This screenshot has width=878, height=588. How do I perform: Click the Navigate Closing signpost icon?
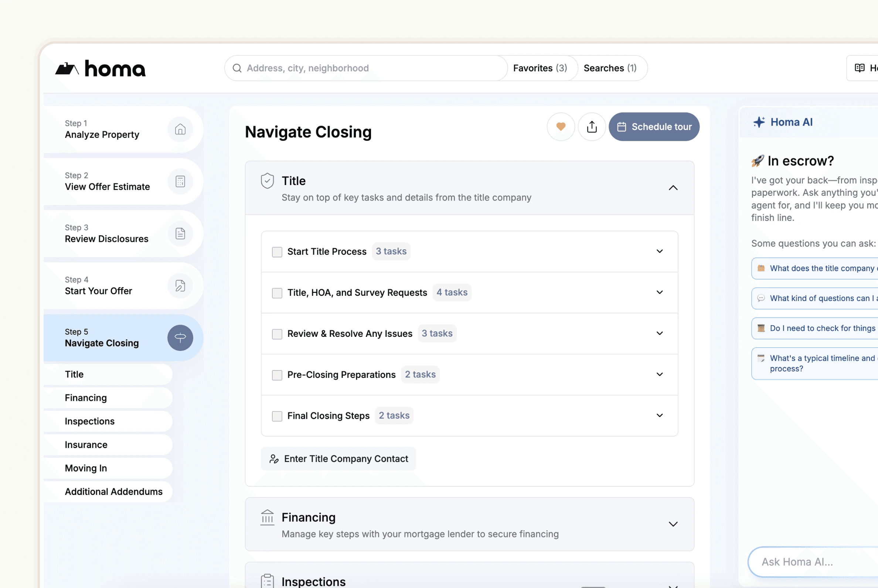[180, 338]
